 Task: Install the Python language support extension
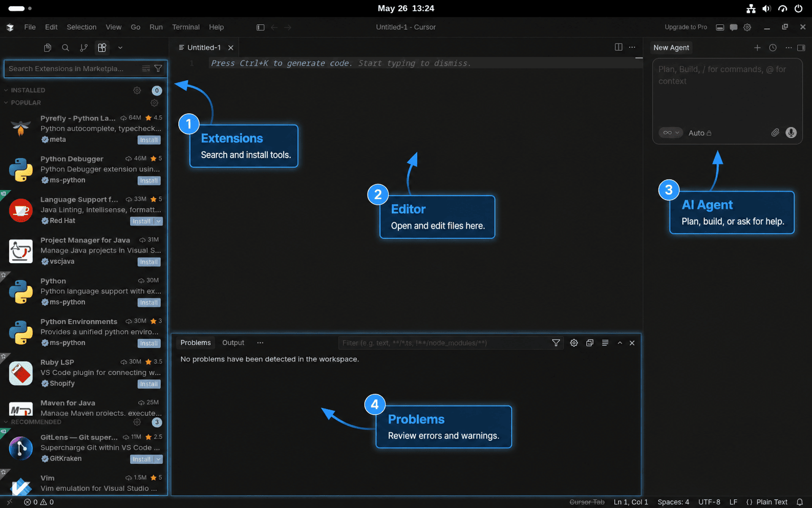149,302
